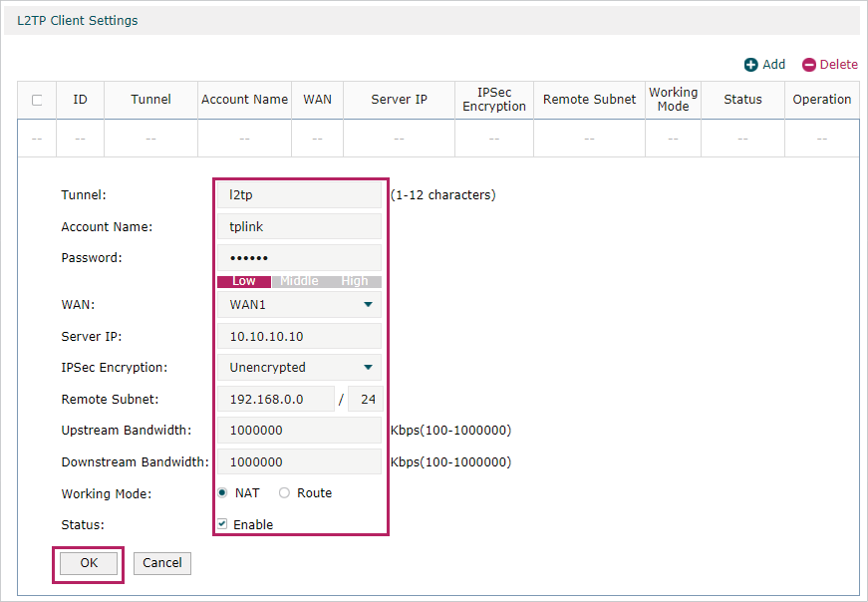Select the Upstream Bandwidth input box

click(x=299, y=431)
